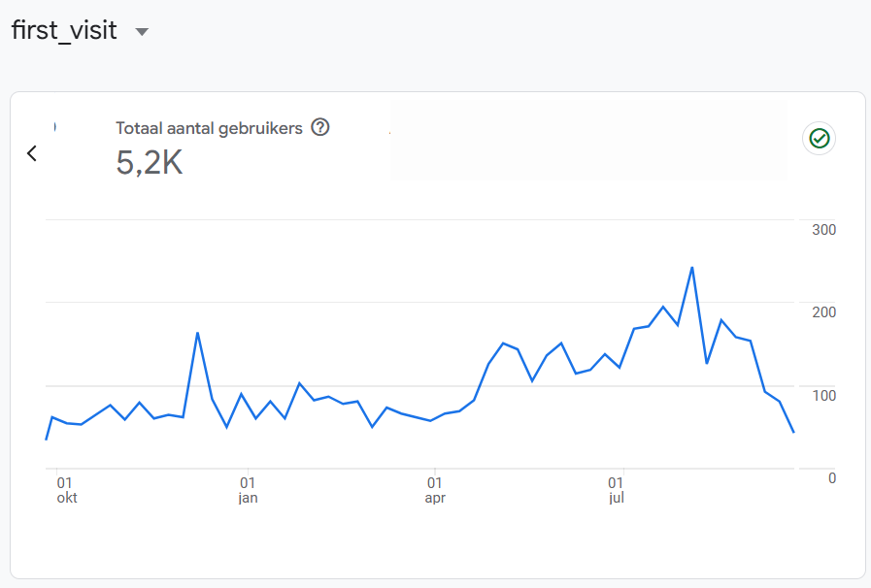Click the line's final point at right end
This screenshot has width=871, height=588.
(793, 432)
